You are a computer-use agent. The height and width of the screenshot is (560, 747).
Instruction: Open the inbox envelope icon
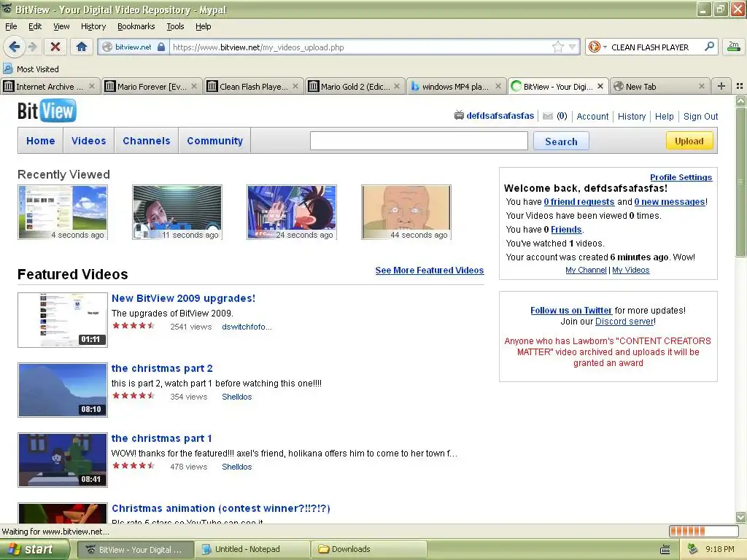tap(548, 116)
